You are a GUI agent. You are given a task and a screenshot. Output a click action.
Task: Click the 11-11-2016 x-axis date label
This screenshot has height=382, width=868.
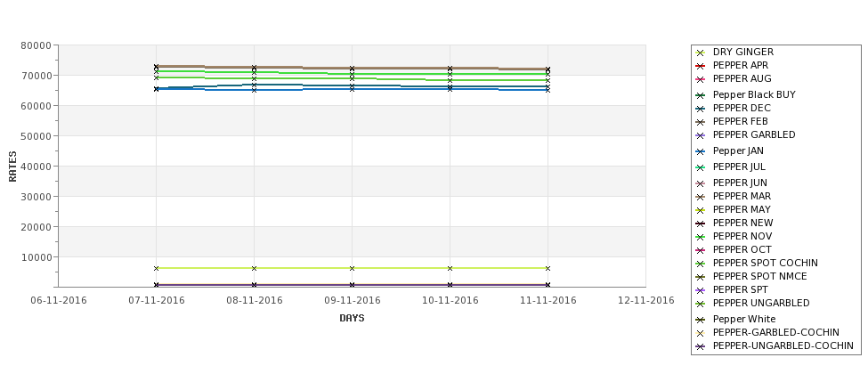click(x=548, y=301)
